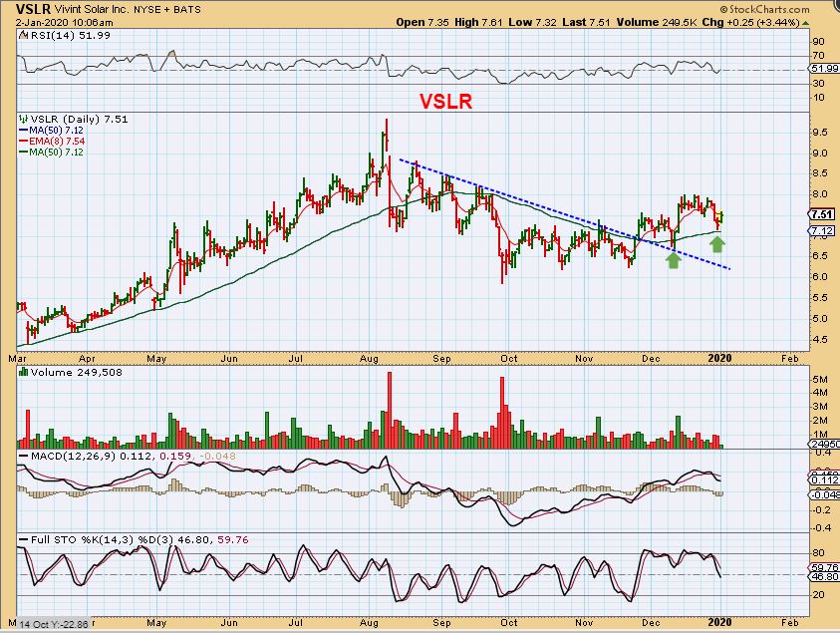840x633 pixels.
Task: Click 2020 on the price chart axis
Action: click(719, 359)
